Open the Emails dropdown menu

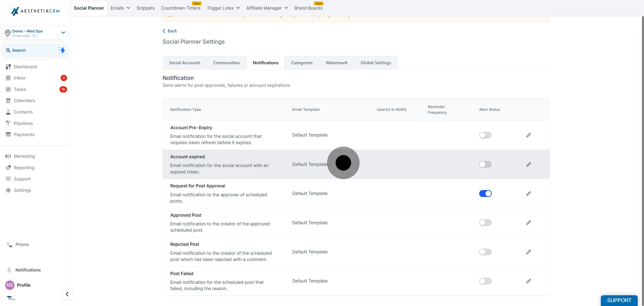pos(121,8)
